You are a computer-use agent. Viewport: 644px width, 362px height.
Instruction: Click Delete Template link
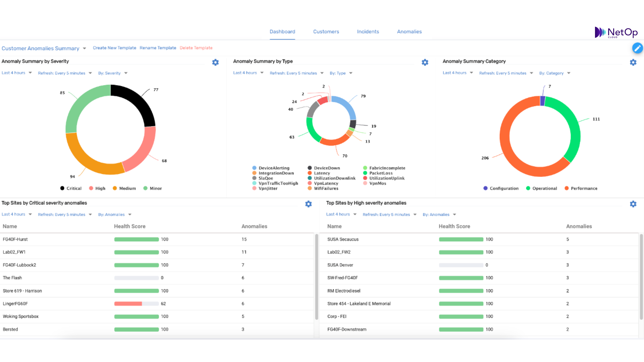pos(196,48)
